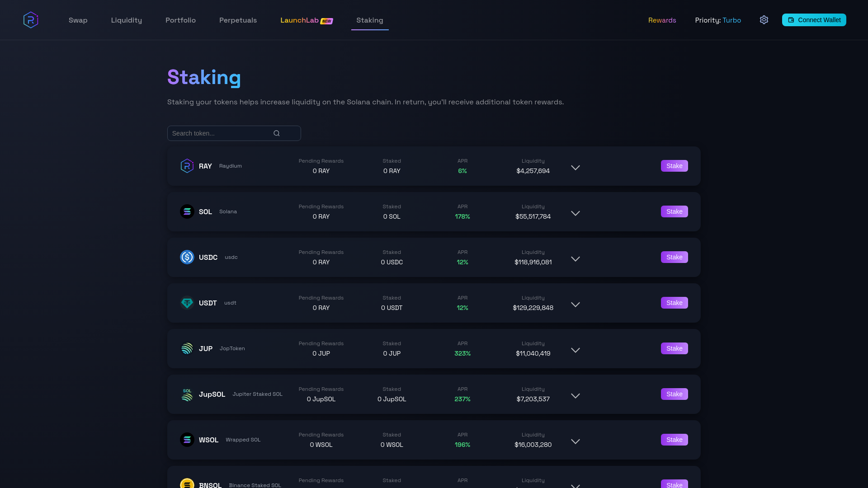Stake JUP tokens
The width and height of the screenshot is (868, 488).
tap(674, 348)
